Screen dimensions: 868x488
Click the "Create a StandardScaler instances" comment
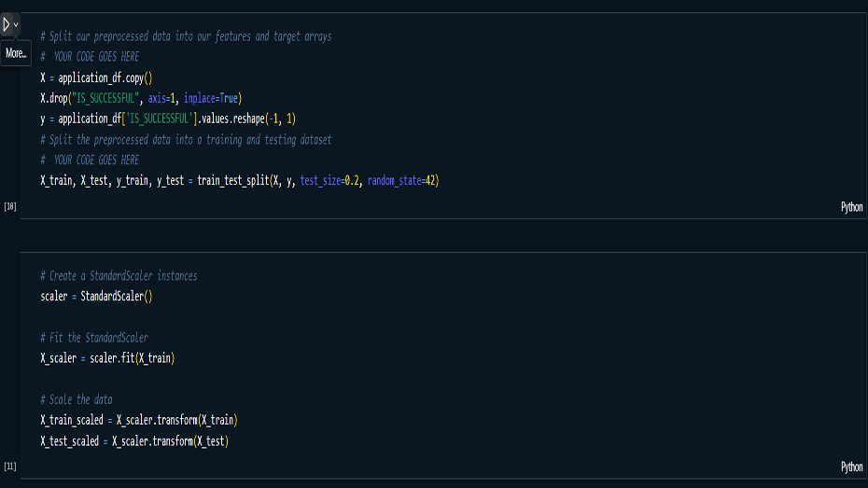119,276
